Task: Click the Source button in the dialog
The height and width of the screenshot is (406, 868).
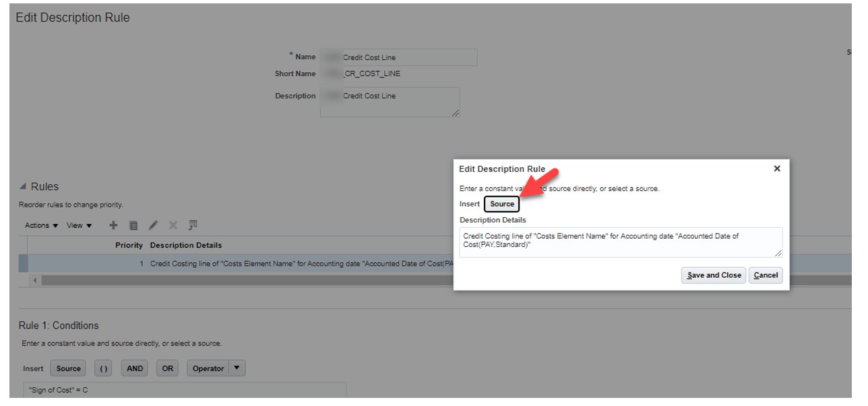Action: (x=501, y=204)
